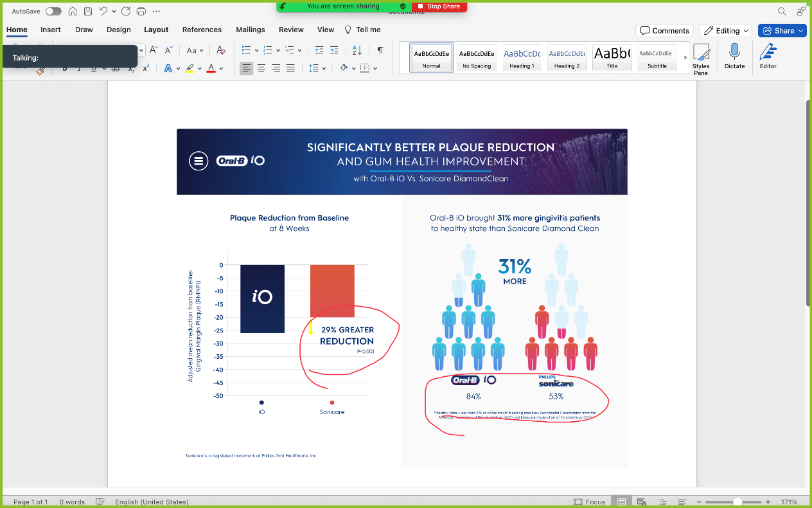This screenshot has height=508, width=812.
Task: Start Dictate with the microphone
Action: [734, 57]
